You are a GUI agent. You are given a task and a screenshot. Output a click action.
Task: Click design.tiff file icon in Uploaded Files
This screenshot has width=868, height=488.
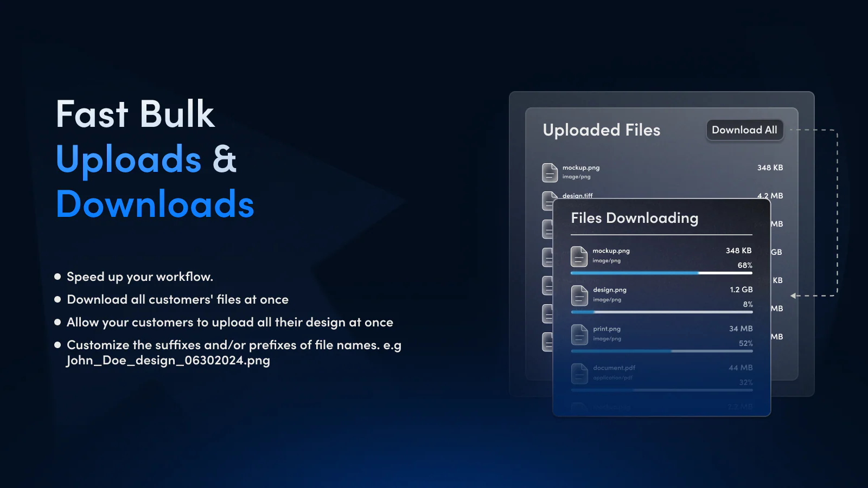tap(547, 200)
